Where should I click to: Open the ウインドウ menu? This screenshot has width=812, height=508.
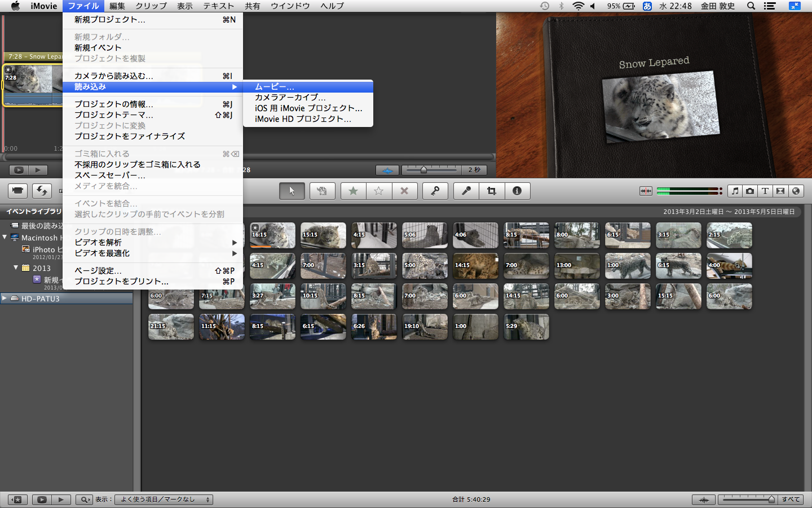point(290,6)
